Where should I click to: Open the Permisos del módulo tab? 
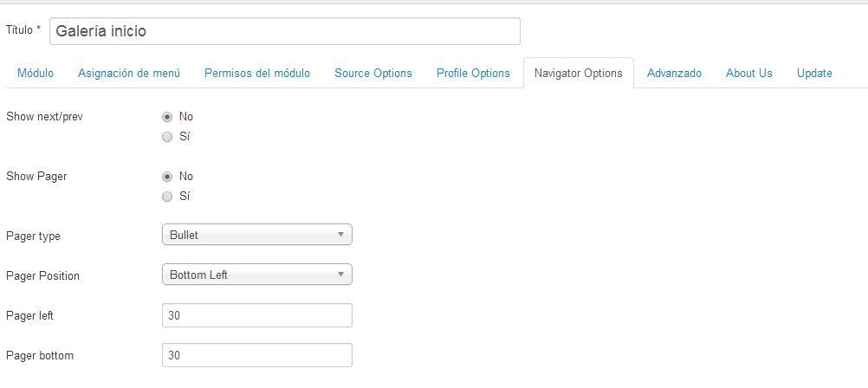[x=257, y=73]
